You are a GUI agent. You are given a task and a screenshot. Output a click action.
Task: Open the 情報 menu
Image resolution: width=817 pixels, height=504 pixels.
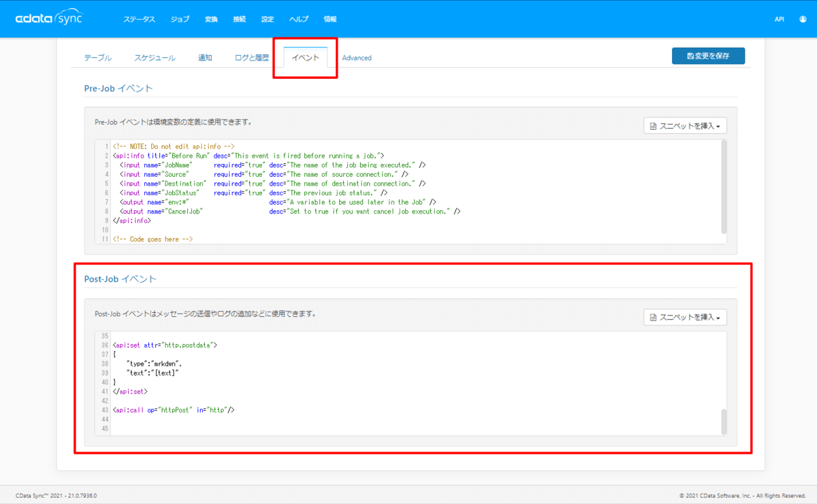pos(330,19)
